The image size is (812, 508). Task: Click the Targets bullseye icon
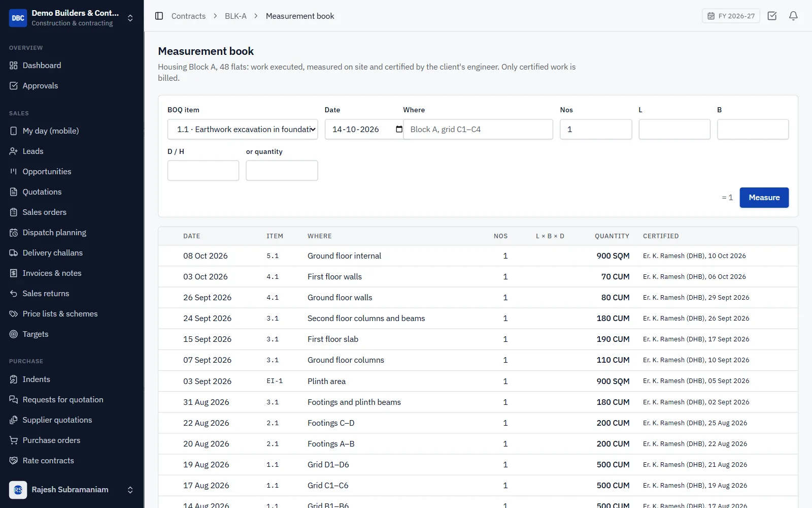14,334
